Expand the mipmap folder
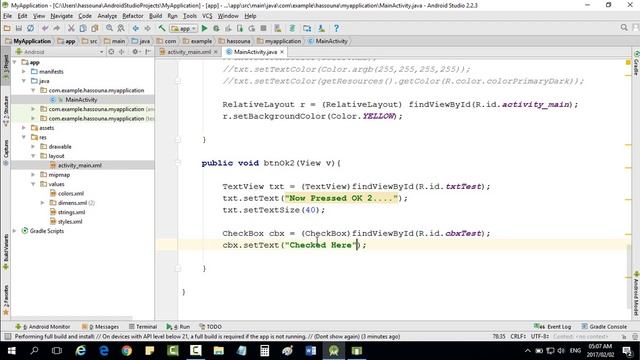 [33, 175]
